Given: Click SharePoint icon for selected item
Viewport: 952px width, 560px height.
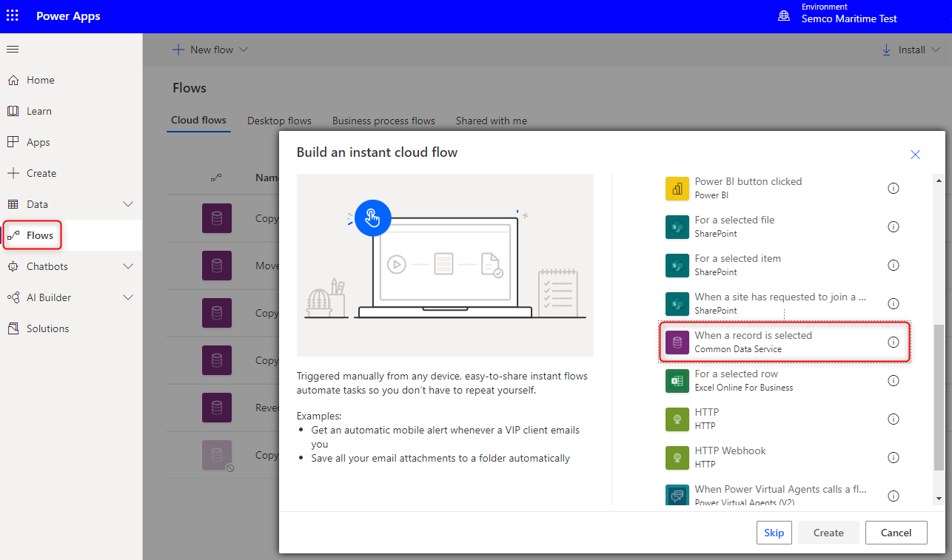Looking at the screenshot, I should point(677,266).
